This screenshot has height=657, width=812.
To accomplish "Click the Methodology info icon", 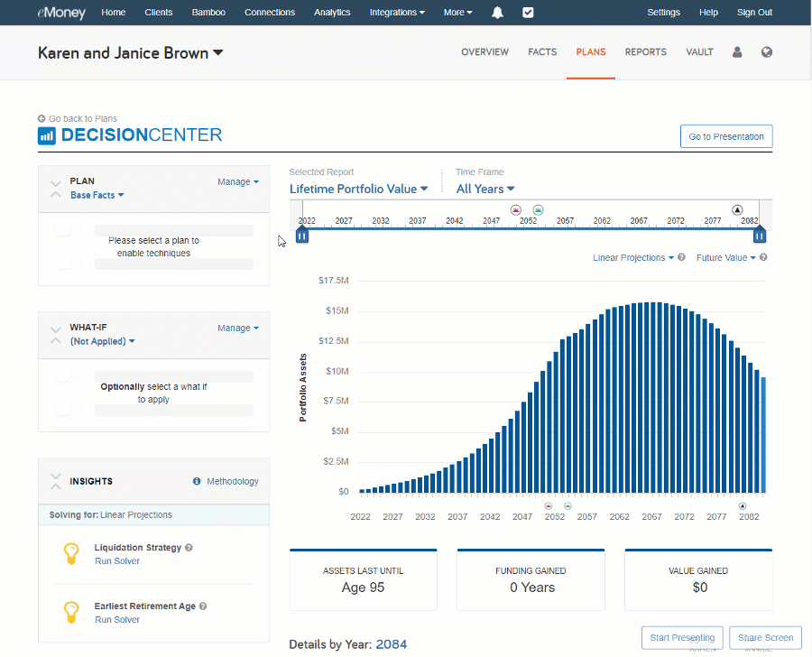I will click(197, 481).
